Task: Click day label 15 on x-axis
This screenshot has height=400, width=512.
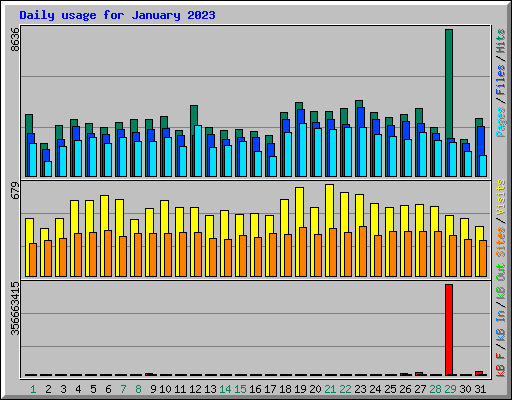Action: tap(240, 389)
